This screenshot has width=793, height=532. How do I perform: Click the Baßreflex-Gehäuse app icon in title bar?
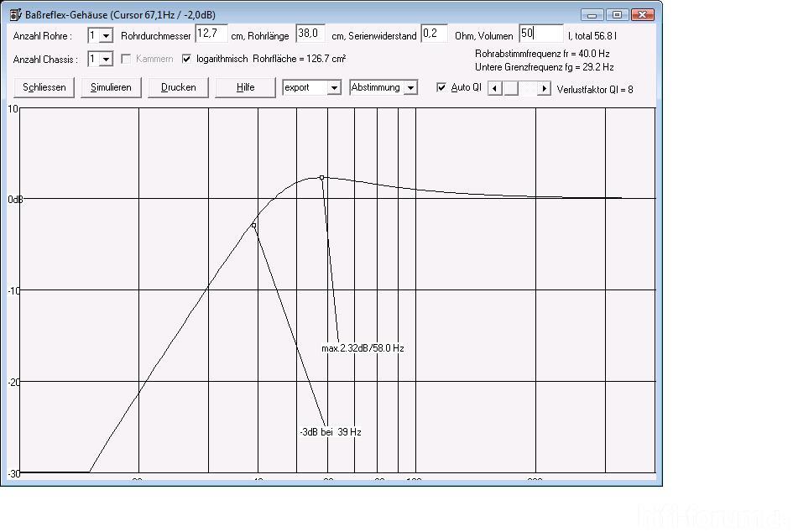tap(14, 14)
